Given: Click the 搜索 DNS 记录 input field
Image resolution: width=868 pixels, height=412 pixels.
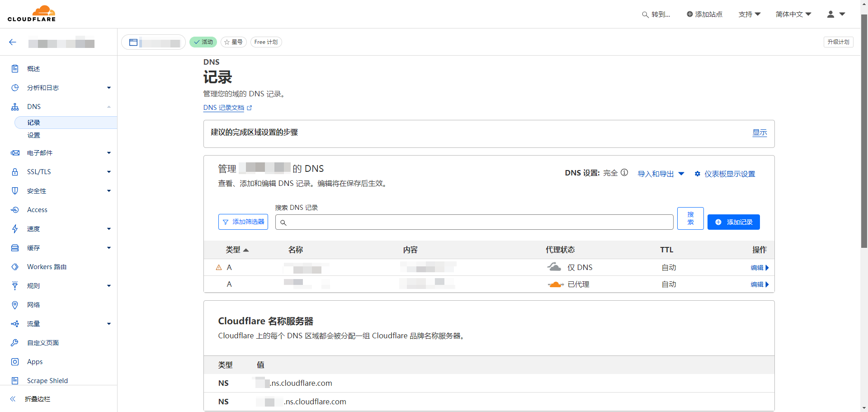Looking at the screenshot, I should 474,222.
